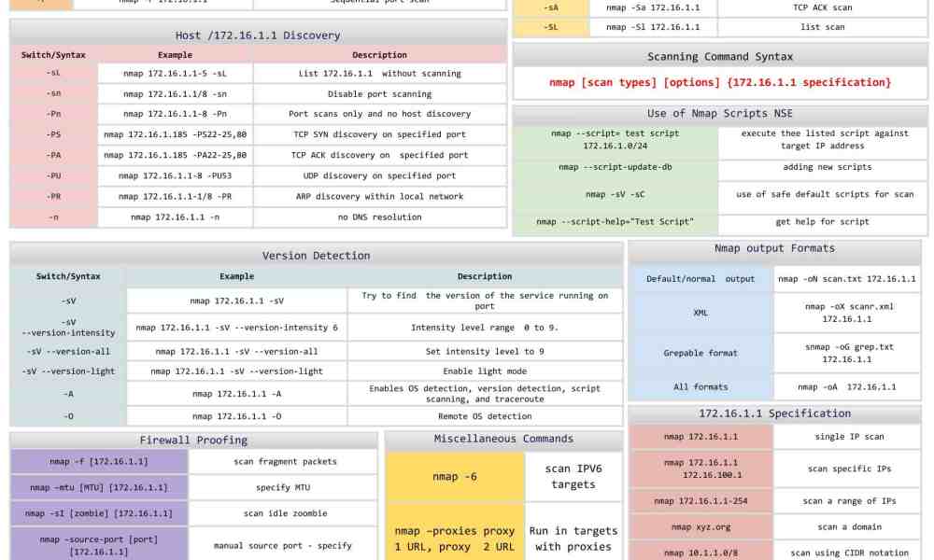Viewport: 934px width, 560px height.
Task: Select the red nmap scan syntax text
Action: pos(719,83)
